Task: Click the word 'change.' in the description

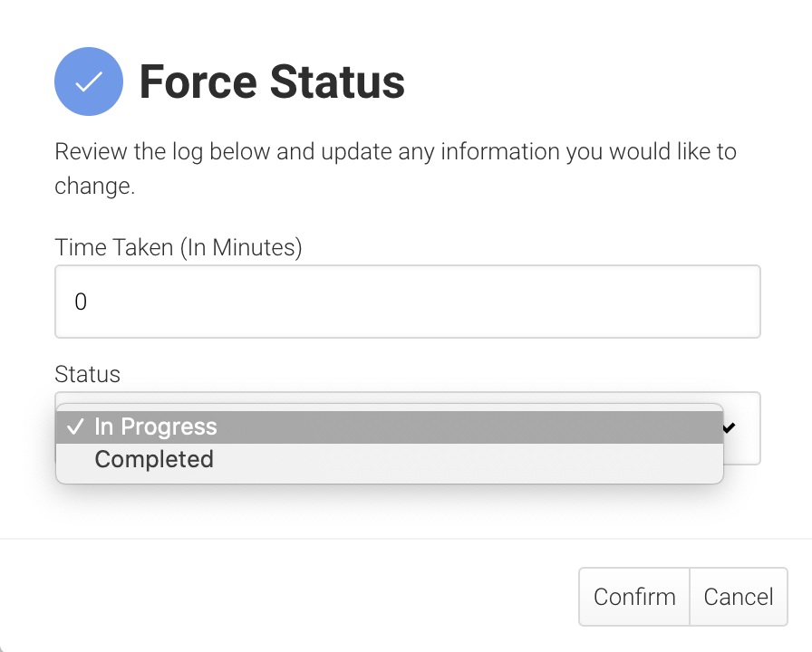Action: 95,187
